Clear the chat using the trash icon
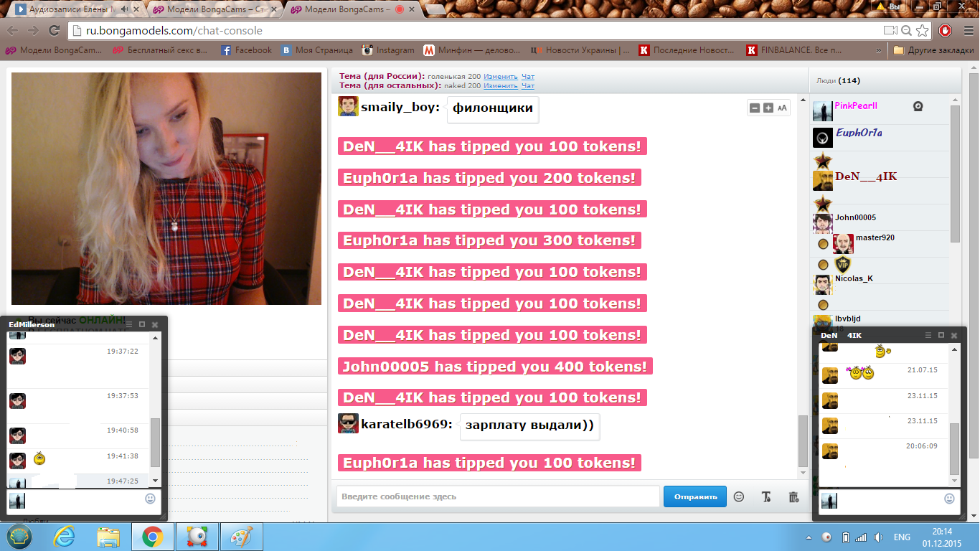 coord(793,496)
